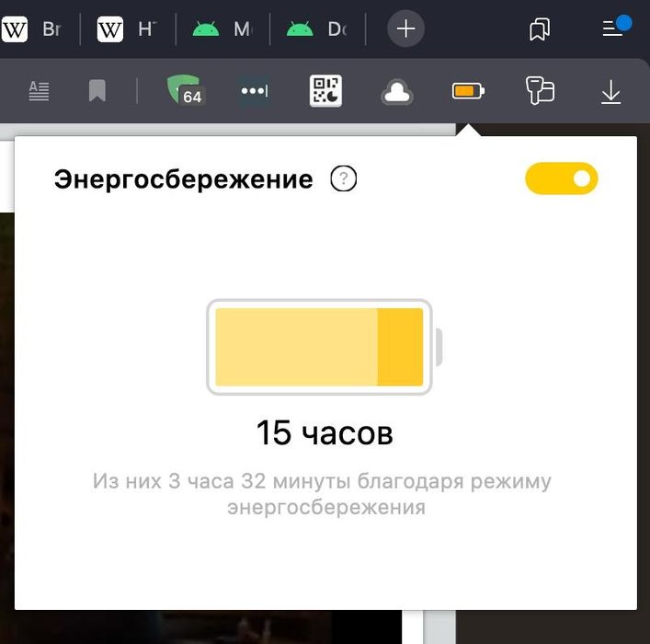Open a new tab with plus button

tap(405, 29)
